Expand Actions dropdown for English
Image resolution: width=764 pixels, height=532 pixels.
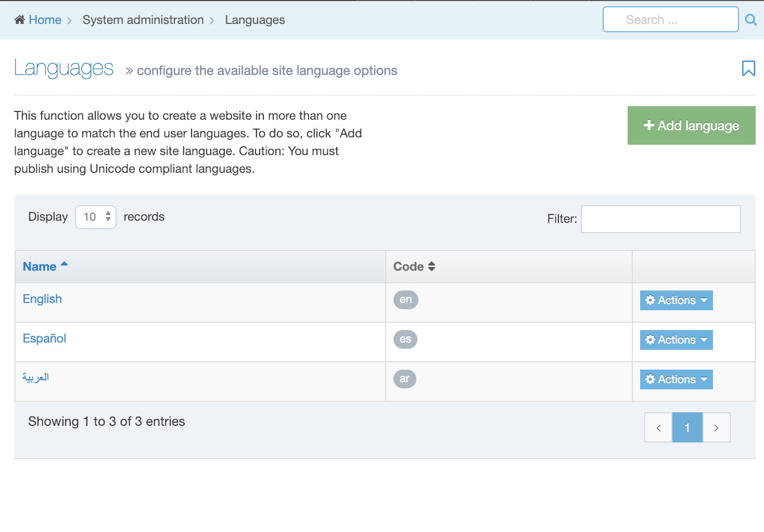(676, 300)
